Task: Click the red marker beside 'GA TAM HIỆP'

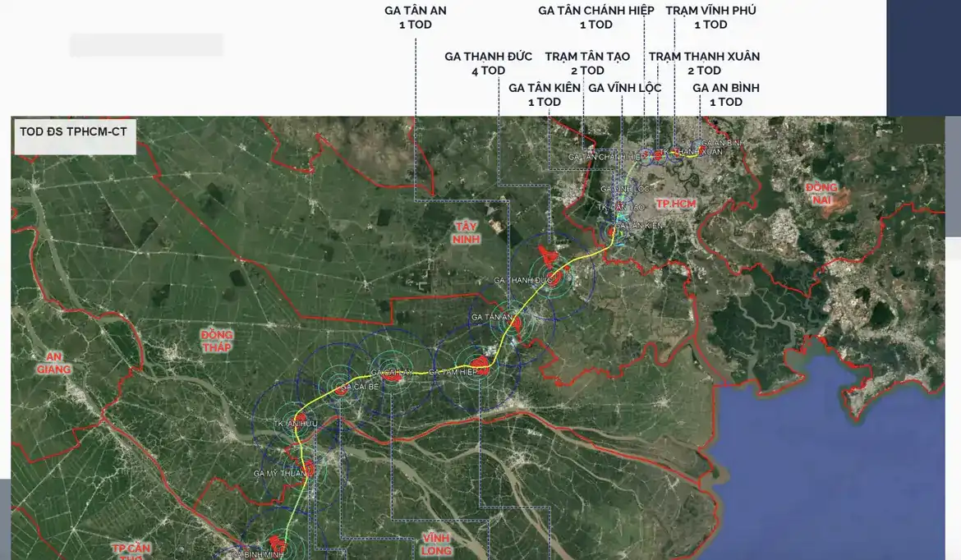Action: tap(481, 365)
